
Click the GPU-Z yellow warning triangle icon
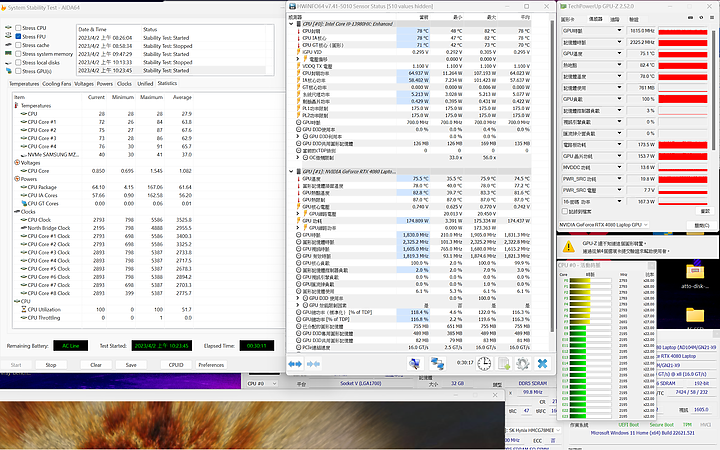pyautogui.click(x=568, y=247)
